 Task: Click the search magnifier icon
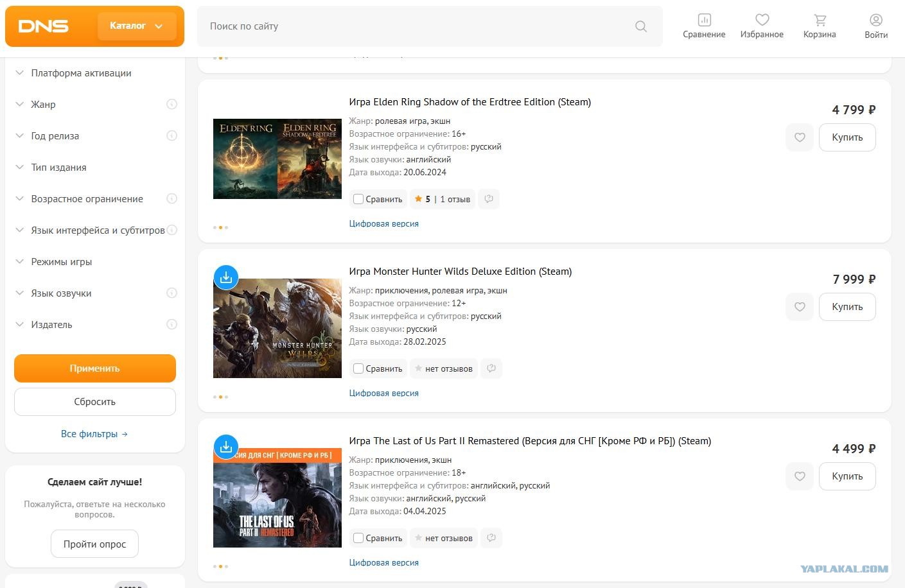pyautogui.click(x=640, y=26)
